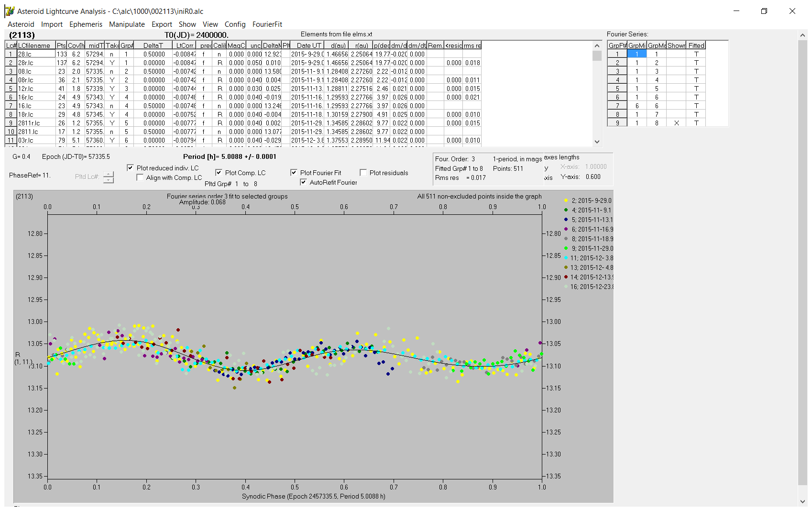Screen dimensions: 812x511
Task: Click the lightcurve table scrollbar thumb
Action: click(597, 56)
